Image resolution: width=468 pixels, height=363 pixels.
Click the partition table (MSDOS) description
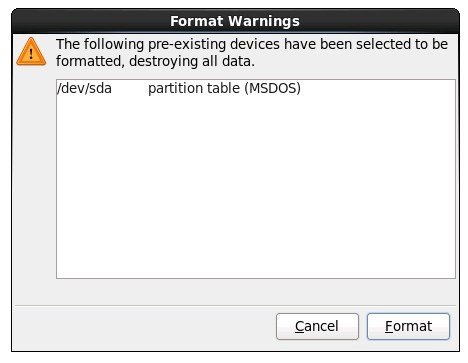[x=224, y=88]
